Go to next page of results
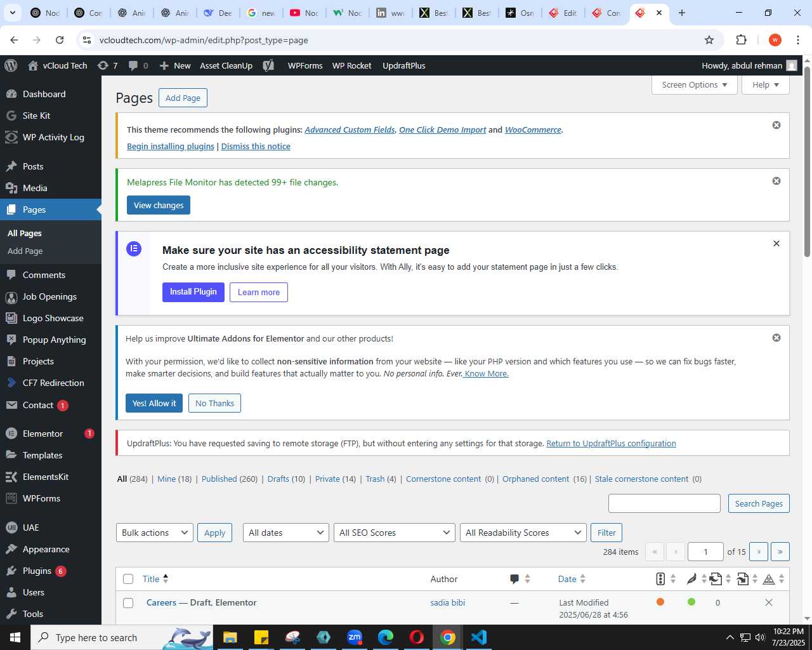The height and width of the screenshot is (650, 812). pyautogui.click(x=759, y=552)
